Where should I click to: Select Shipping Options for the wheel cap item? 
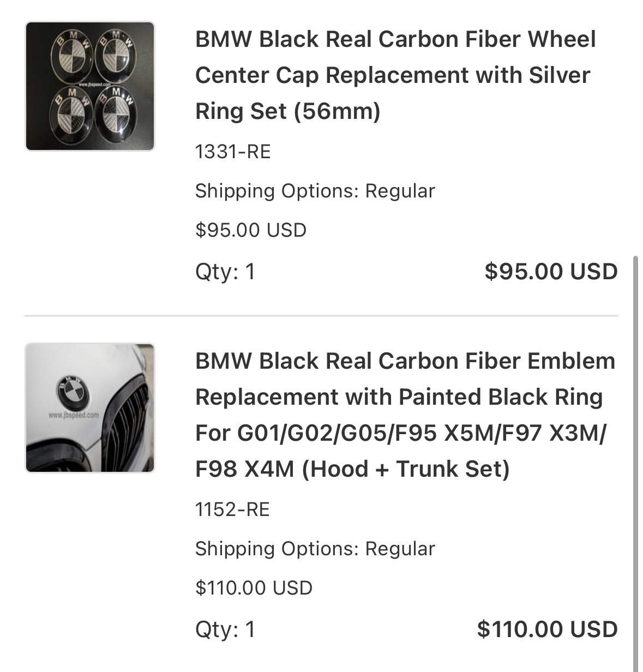tap(315, 191)
